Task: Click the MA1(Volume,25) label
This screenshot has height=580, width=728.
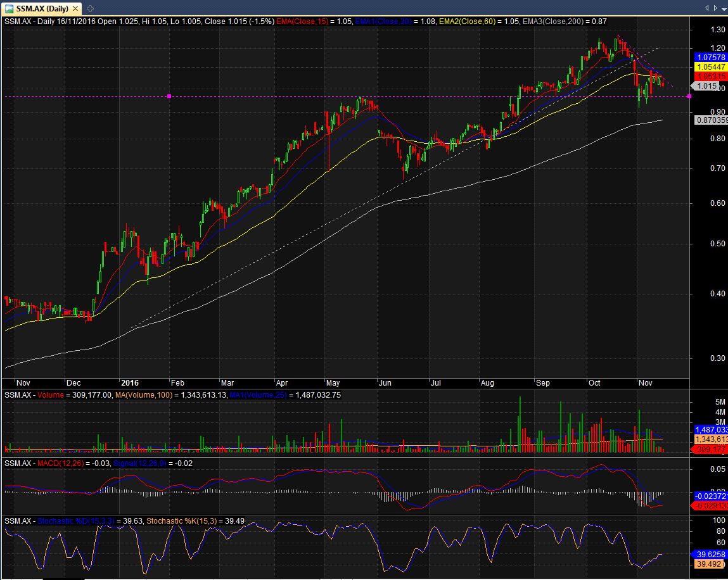Action: [258, 395]
